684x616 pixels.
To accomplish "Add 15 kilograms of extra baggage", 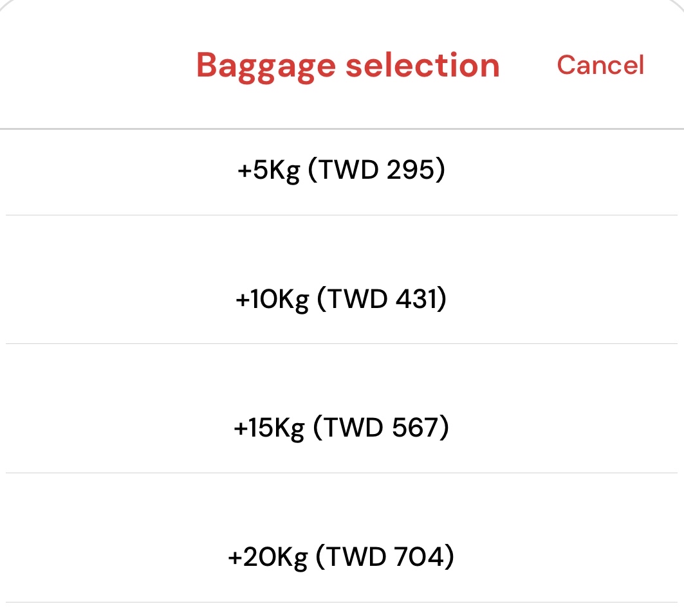I will click(x=341, y=429).
